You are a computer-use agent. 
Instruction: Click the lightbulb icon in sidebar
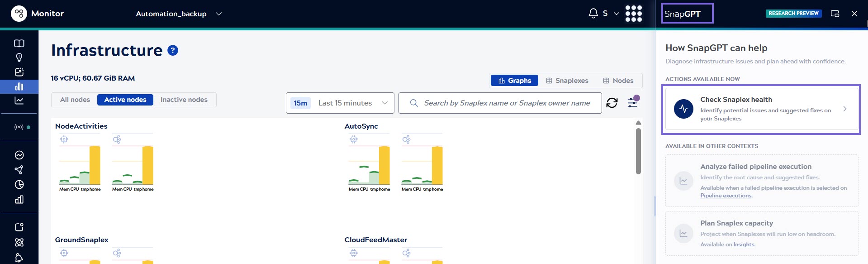(x=19, y=58)
